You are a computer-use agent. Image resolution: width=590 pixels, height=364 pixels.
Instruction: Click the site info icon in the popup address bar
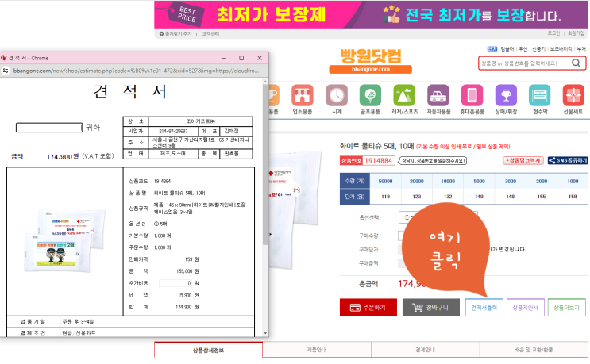(6, 71)
